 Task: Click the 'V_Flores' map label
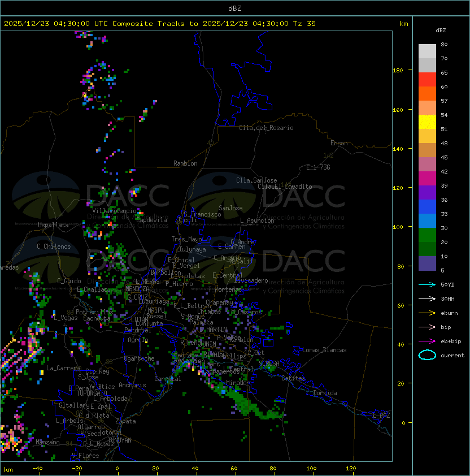pos(85,456)
